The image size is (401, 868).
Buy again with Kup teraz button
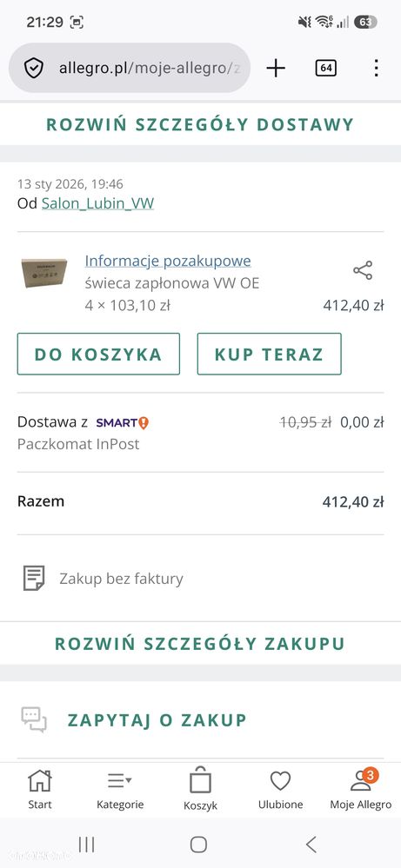[269, 354]
